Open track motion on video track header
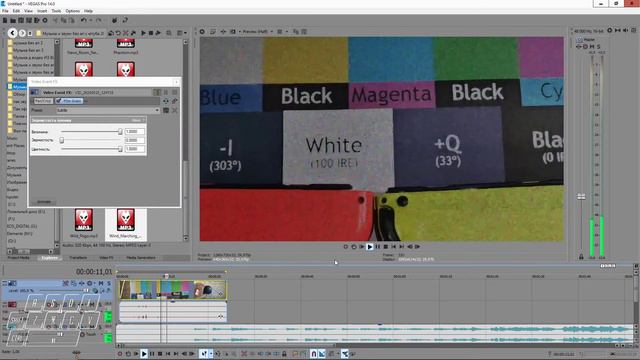 coord(73,283)
